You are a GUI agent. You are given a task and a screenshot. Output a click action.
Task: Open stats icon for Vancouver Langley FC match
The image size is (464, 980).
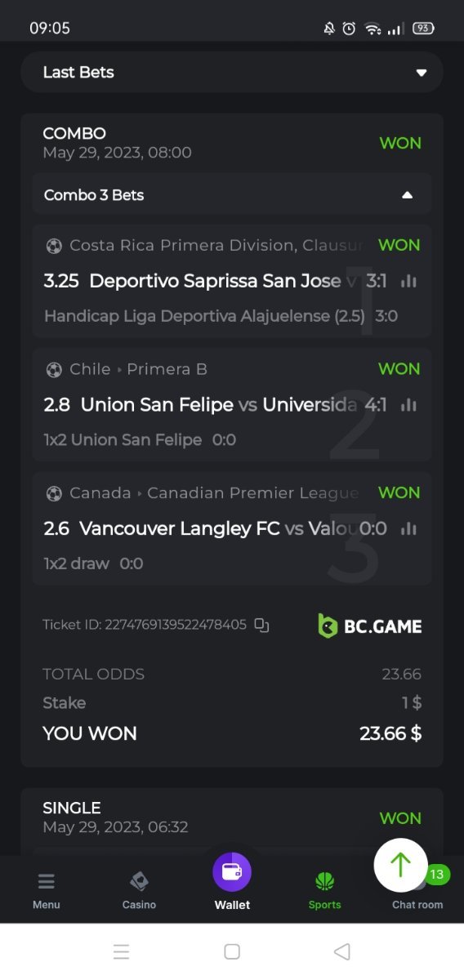pyautogui.click(x=408, y=528)
